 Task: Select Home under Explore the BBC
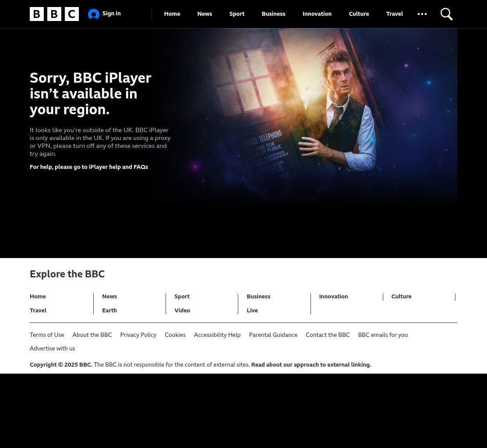(38, 296)
